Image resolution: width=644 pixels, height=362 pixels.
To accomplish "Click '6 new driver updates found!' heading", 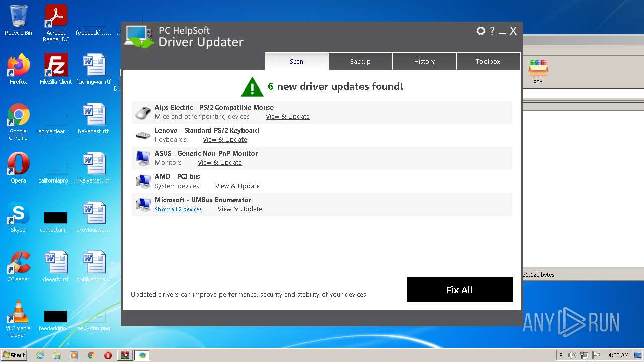I will tap(336, 86).
